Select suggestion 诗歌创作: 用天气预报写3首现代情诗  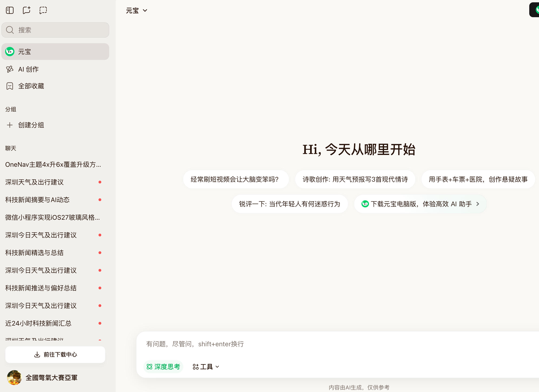coord(355,179)
